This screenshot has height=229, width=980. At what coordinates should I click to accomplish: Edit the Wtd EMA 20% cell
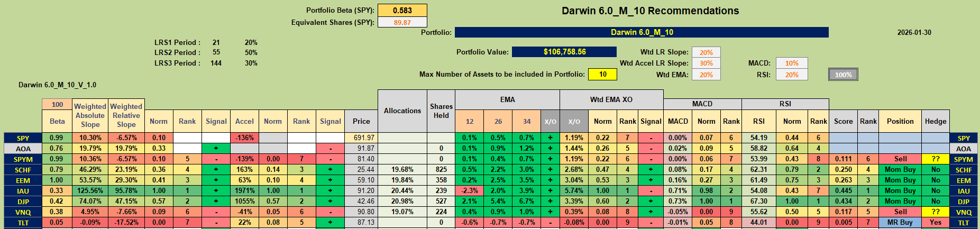706,75
